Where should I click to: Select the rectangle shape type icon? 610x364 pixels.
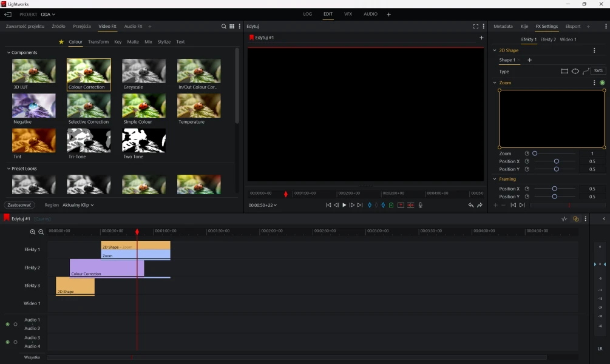click(564, 72)
